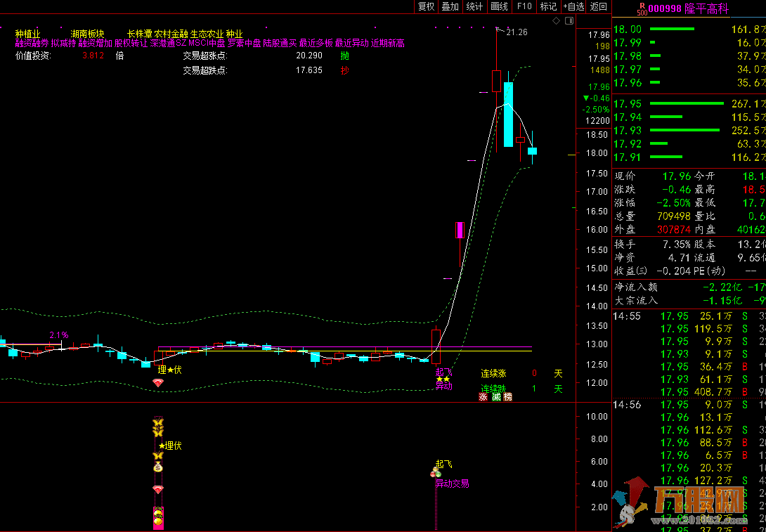The width and height of the screenshot is (766, 532).
Task: Click the 融资融券 tag
Action: click(x=32, y=43)
